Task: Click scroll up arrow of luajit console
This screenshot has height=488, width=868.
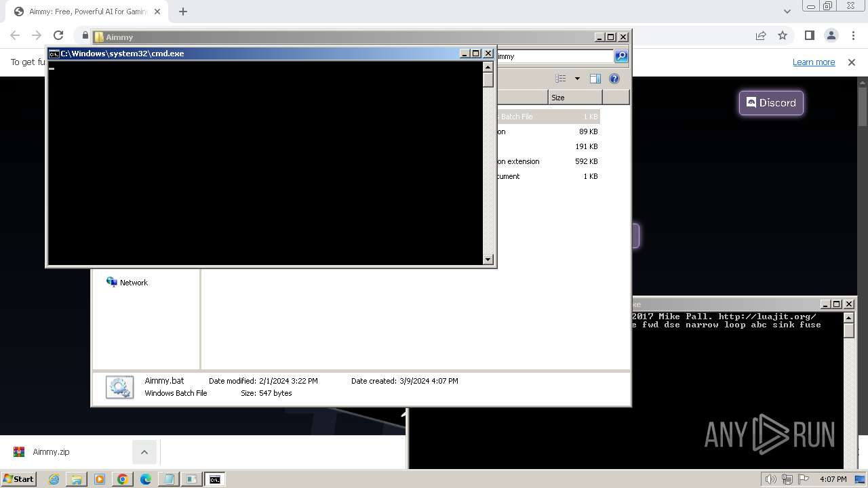Action: pos(848,318)
